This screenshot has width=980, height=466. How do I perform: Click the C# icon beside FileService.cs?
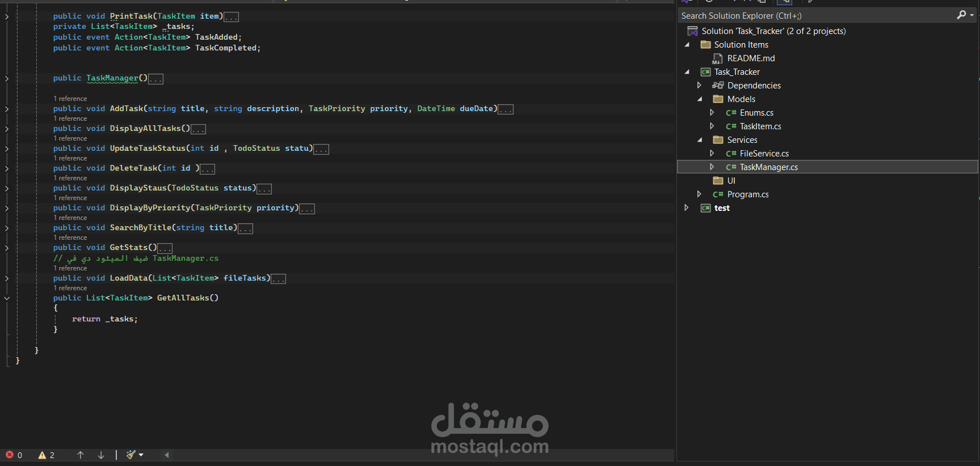(x=731, y=154)
